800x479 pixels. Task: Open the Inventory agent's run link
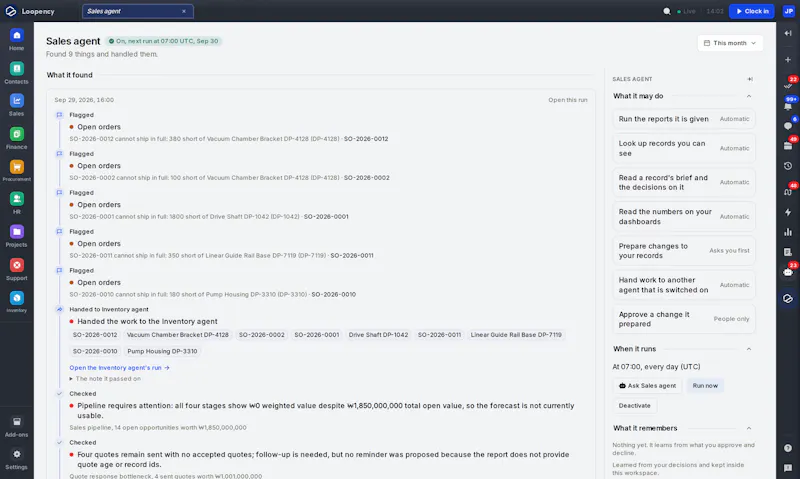pyautogui.click(x=119, y=367)
